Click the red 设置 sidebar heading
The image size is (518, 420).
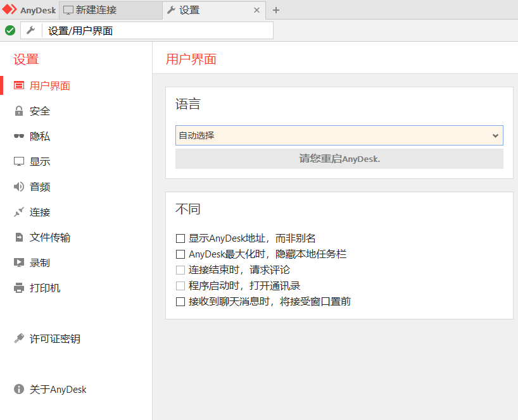click(x=26, y=59)
